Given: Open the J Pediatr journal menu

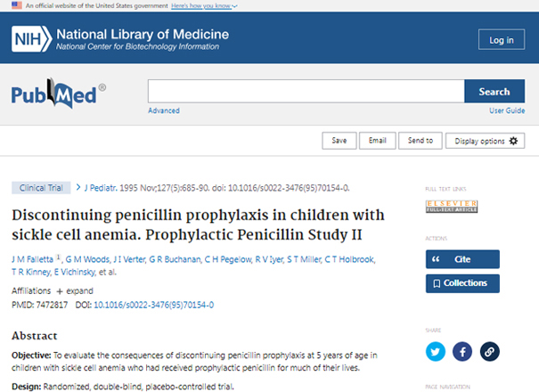Looking at the screenshot, I should (x=101, y=188).
